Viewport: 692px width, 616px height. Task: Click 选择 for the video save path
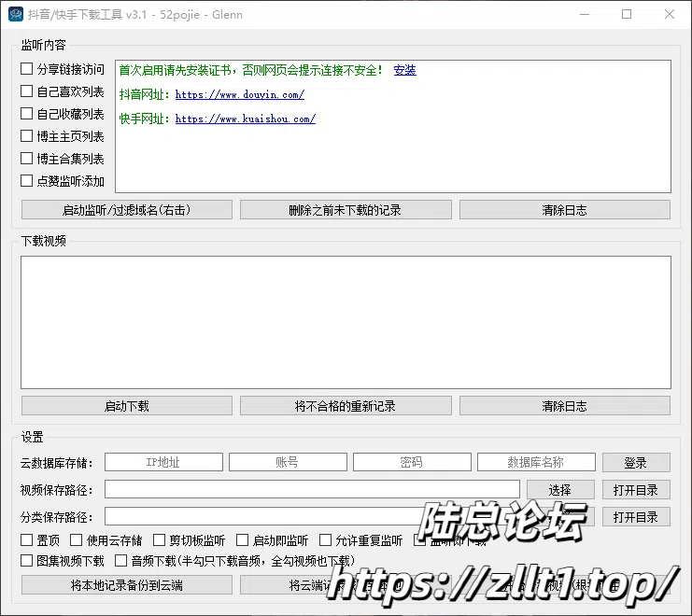[560, 489]
